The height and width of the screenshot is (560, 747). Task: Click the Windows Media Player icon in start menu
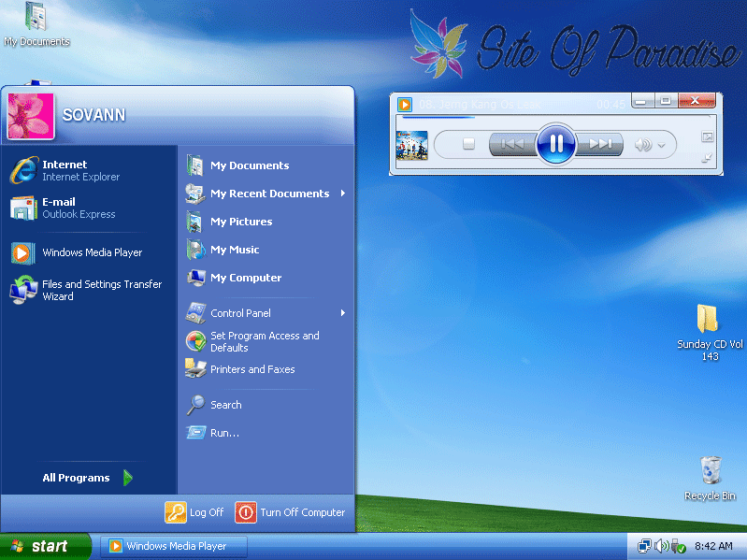point(22,252)
